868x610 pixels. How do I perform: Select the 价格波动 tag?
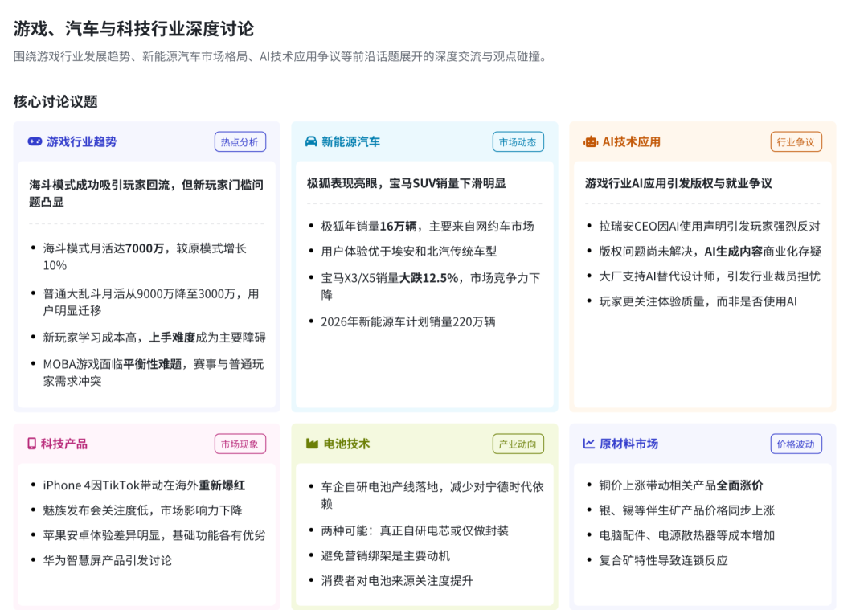796,444
